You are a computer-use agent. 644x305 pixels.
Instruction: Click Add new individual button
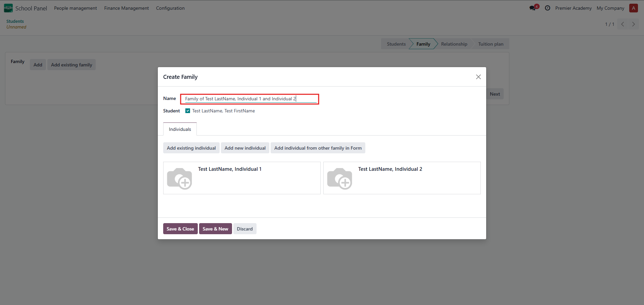(245, 148)
